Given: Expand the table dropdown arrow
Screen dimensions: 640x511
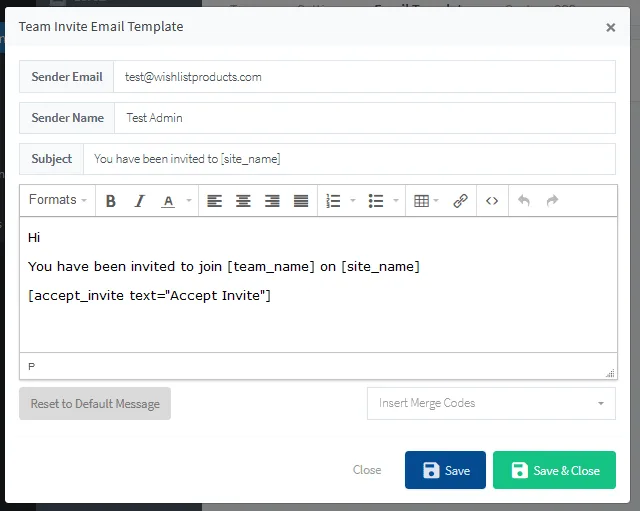Looking at the screenshot, I should (436, 200).
